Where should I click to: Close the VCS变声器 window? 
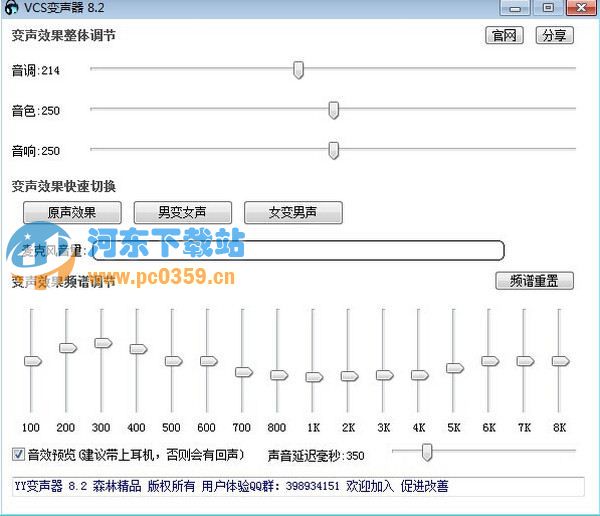tap(581, 8)
